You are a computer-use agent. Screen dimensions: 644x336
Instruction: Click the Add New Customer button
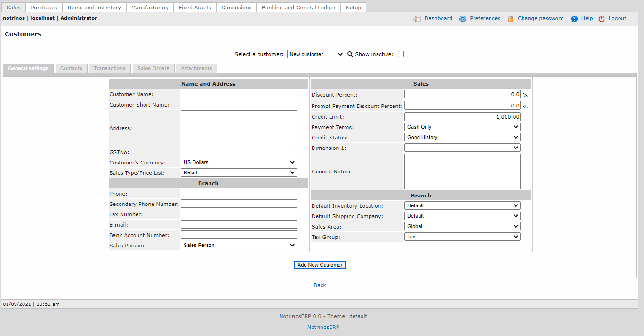[x=320, y=264]
